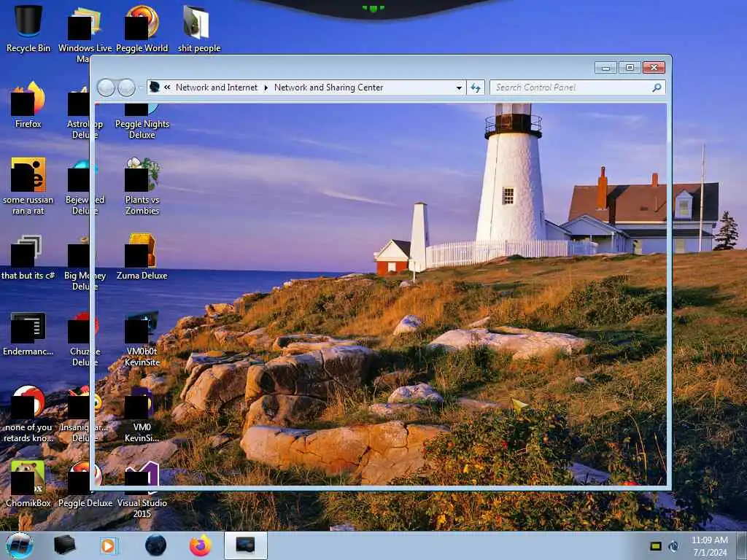Select the Peggle Deluxe desktop shortcut
The width and height of the screenshot is (747, 560).
(x=85, y=484)
